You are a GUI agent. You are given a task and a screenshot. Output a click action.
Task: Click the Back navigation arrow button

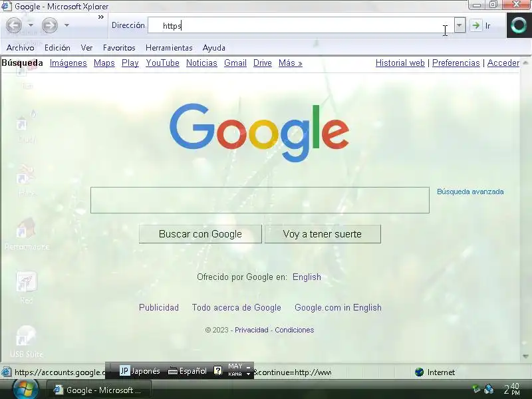click(x=14, y=25)
